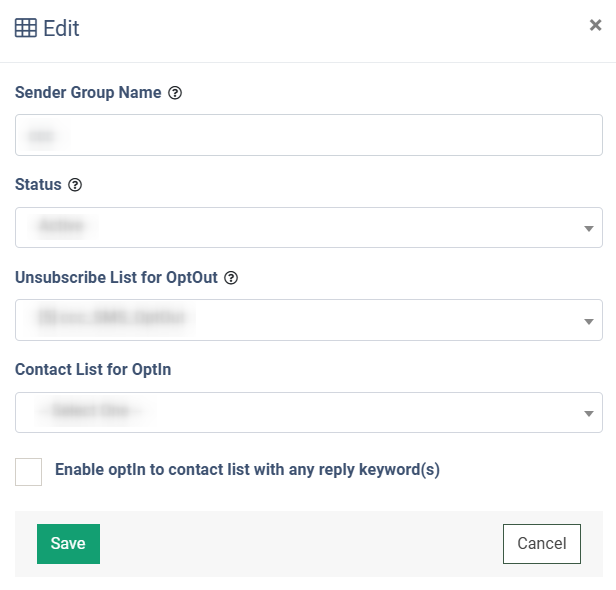This screenshot has width=616, height=590.
Task: Enable the optIn reply keyword checkbox
Action: 29,471
